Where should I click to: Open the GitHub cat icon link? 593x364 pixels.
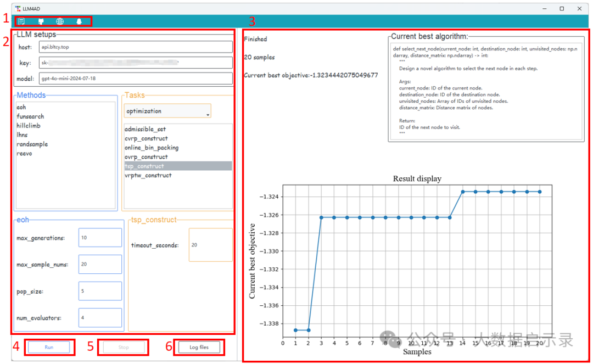(x=41, y=21)
